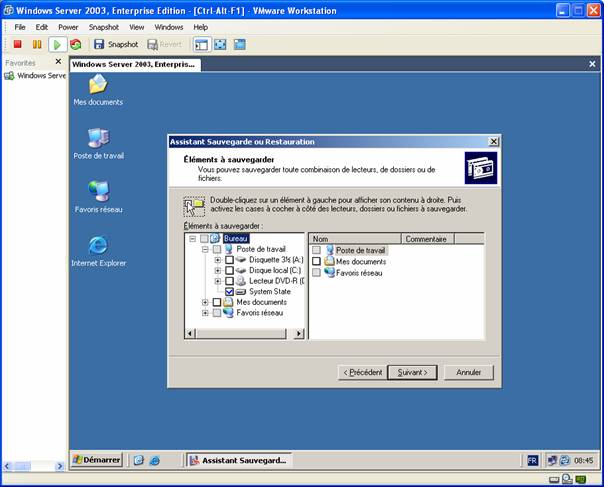Open the Help menu

pos(200,27)
